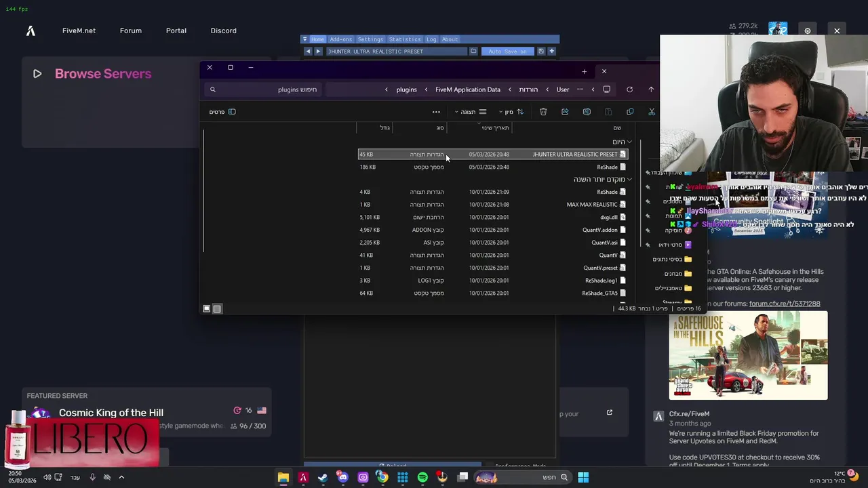Select JHUNTER ULTRA REALISTIC PRESET file
Viewport: 868px width, 488px height.
point(493,155)
